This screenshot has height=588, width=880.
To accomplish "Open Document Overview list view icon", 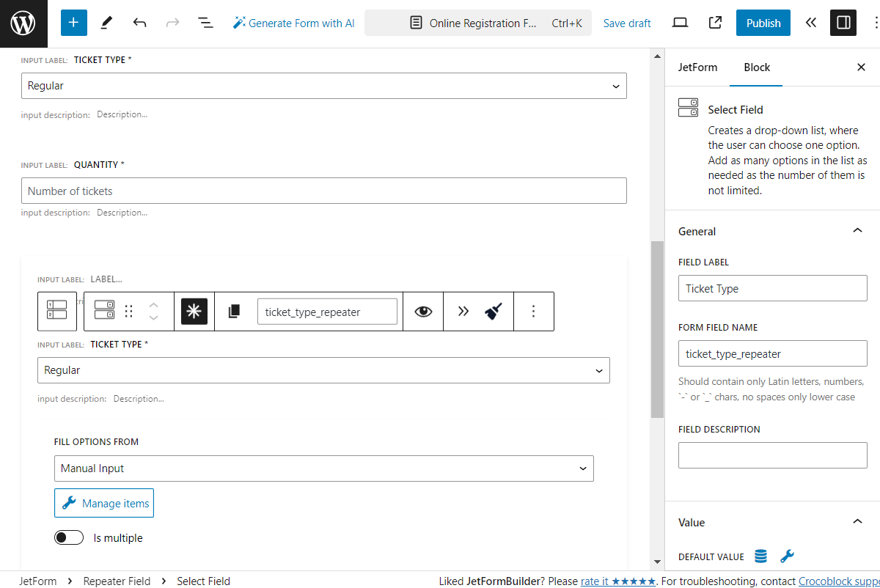I will pyautogui.click(x=206, y=23).
